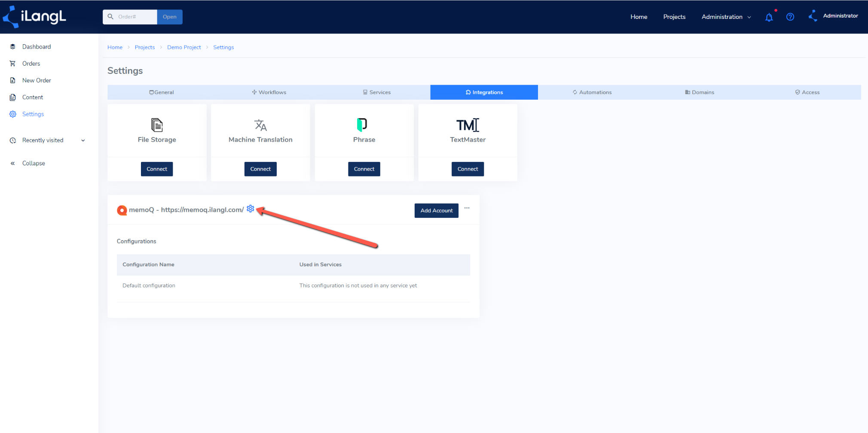This screenshot has height=433, width=868.
Task: Expand the Administration dropdown
Action: tap(726, 17)
